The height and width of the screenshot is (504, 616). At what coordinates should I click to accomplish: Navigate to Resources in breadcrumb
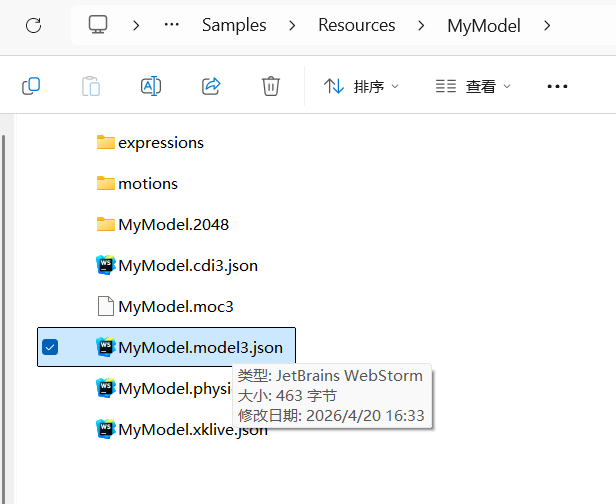357,25
